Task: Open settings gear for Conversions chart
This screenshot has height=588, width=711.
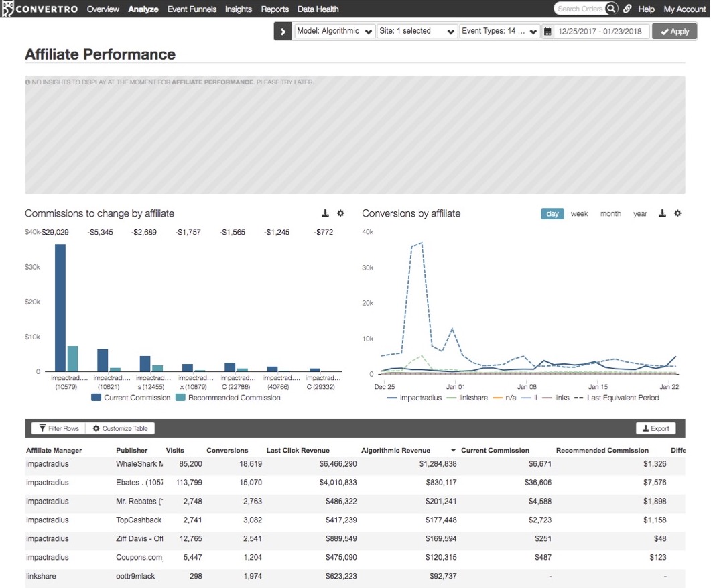Action: 678,213
